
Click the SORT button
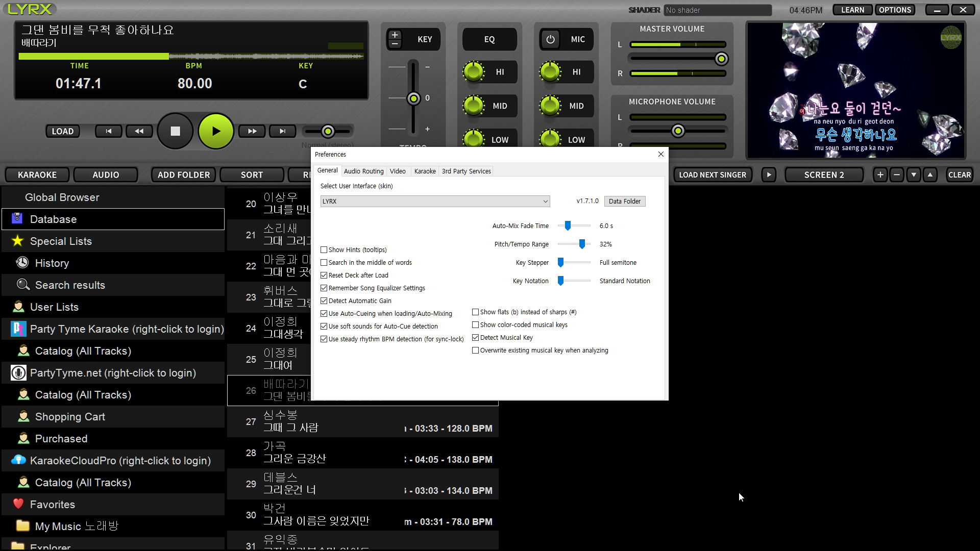252,175
